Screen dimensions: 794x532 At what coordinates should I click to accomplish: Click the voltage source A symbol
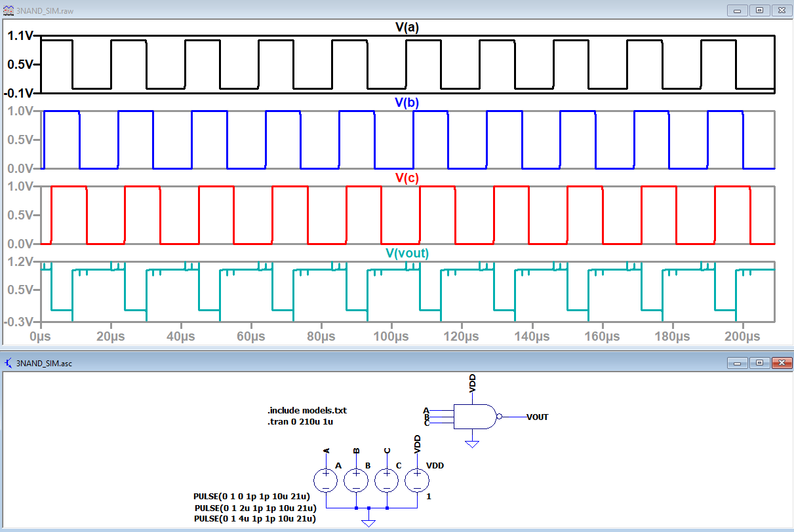[x=326, y=480]
